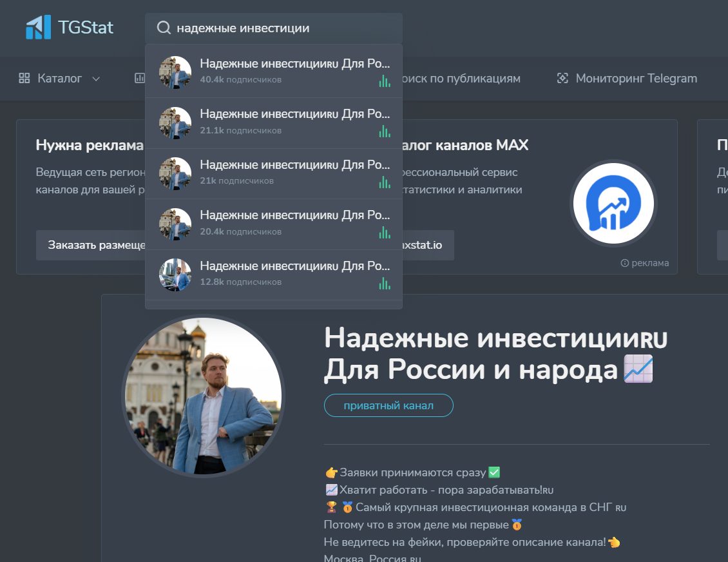728x562 pixels.
Task: Expand the Каталог dropdown chevron
Action: [x=95, y=79]
